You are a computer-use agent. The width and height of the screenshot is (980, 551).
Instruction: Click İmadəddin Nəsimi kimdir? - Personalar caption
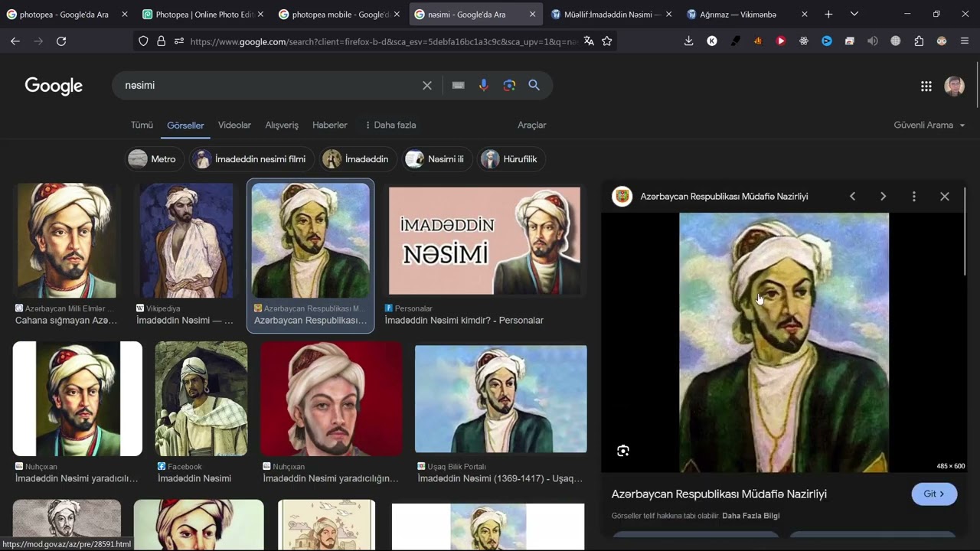click(464, 321)
